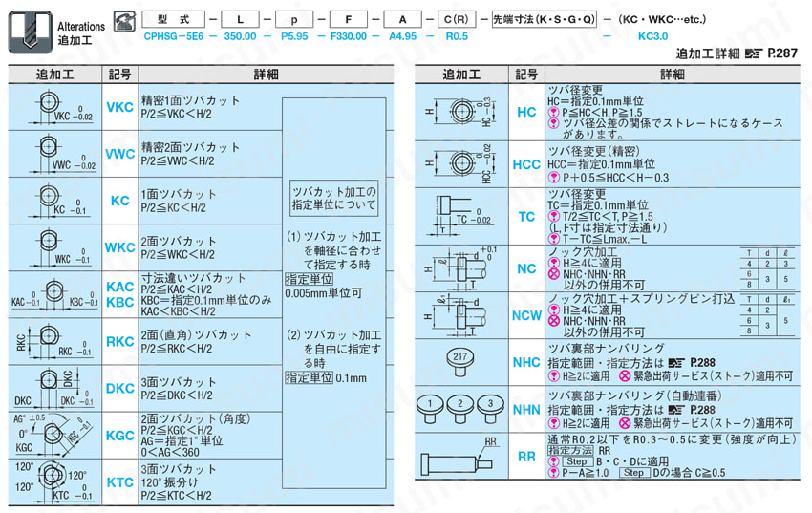Click the DKC code label

120,388
